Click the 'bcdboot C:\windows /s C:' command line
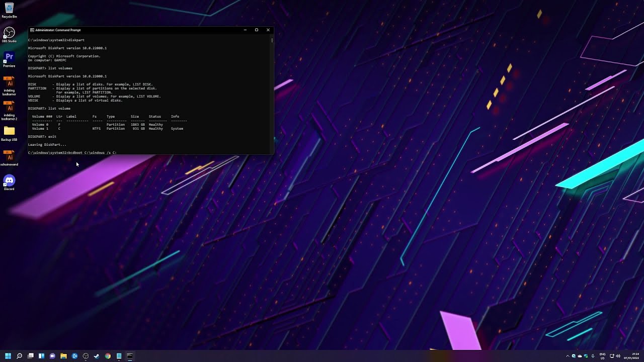644x362 pixels. (x=72, y=152)
